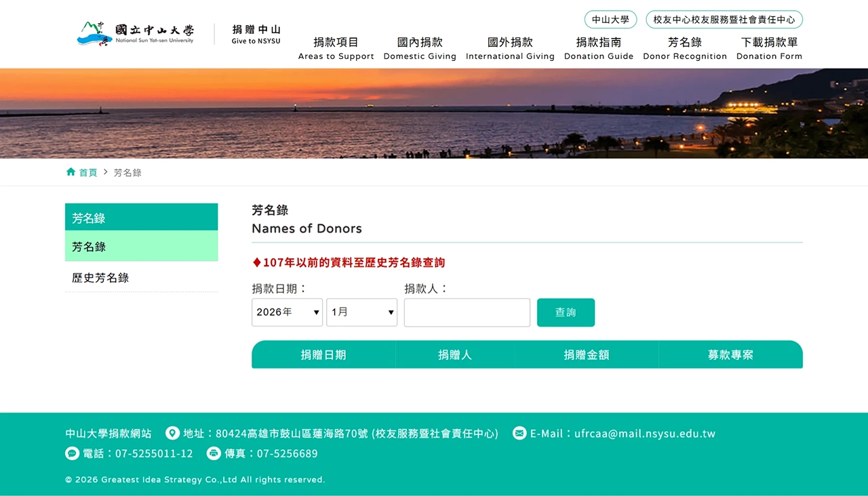This screenshot has width=868, height=496.
Task: Click the 校友中心校友服務暨社會責任中心 button
Action: [x=724, y=20]
